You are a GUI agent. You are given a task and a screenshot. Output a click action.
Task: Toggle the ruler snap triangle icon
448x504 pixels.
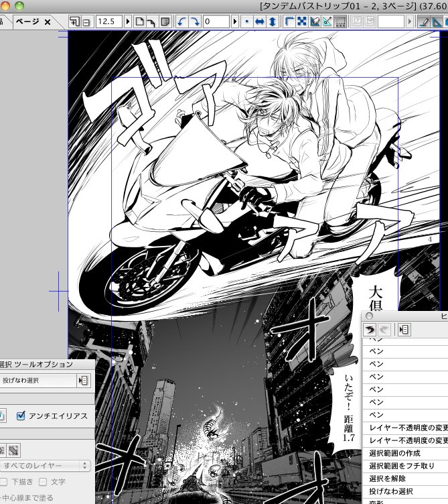click(327, 21)
